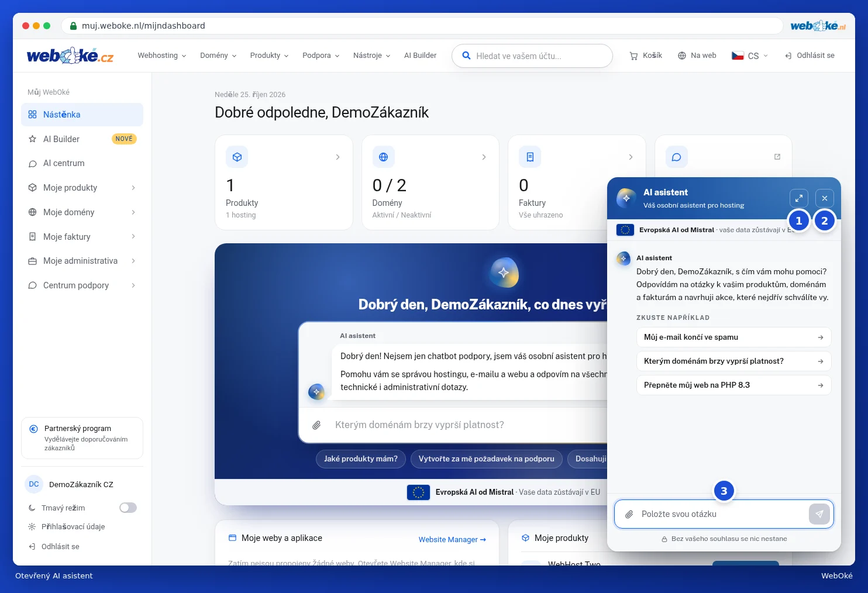Click Vytvořte za mě požadavek na podporu

487,459
